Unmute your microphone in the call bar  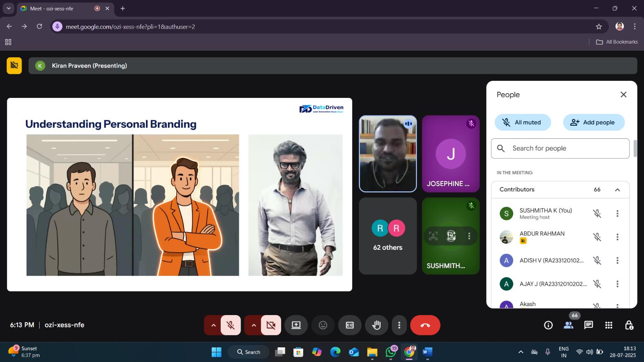click(231, 325)
